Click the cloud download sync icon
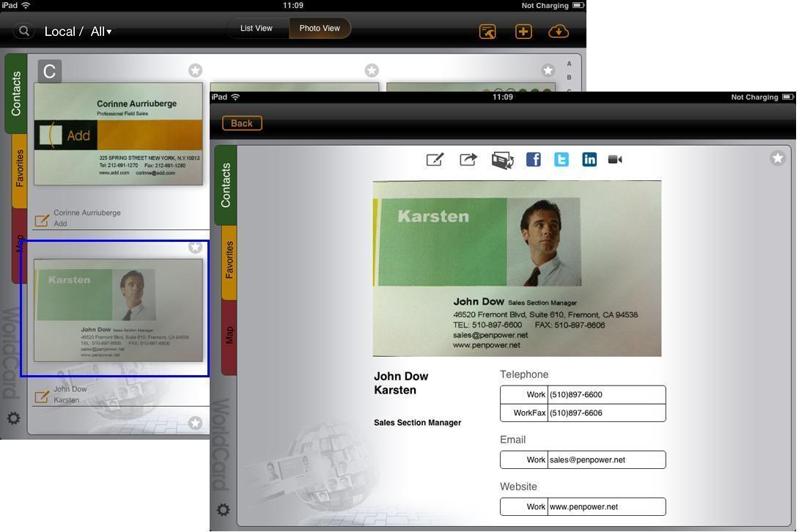Image resolution: width=799 pixels, height=532 pixels. (559, 32)
